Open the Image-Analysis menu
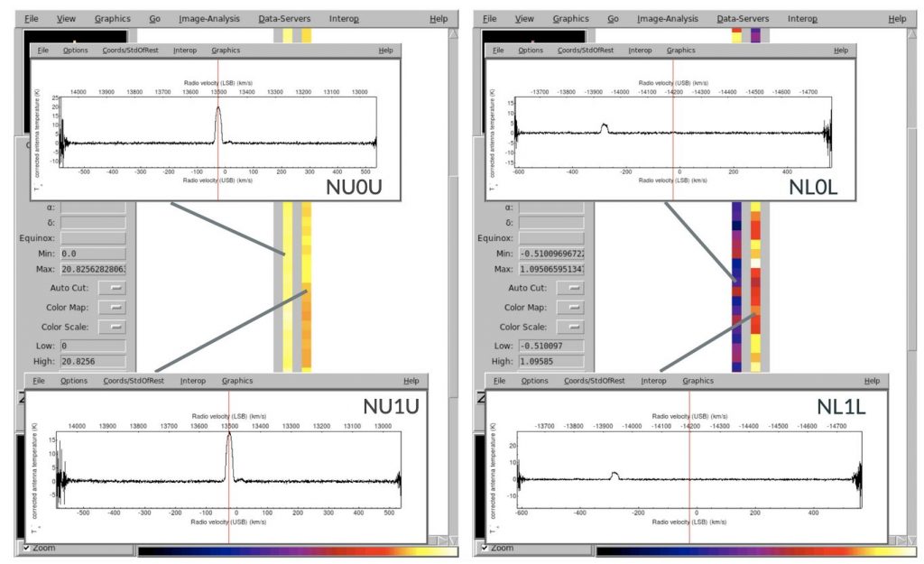Image resolution: width=924 pixels, height=564 pixels. click(x=208, y=18)
